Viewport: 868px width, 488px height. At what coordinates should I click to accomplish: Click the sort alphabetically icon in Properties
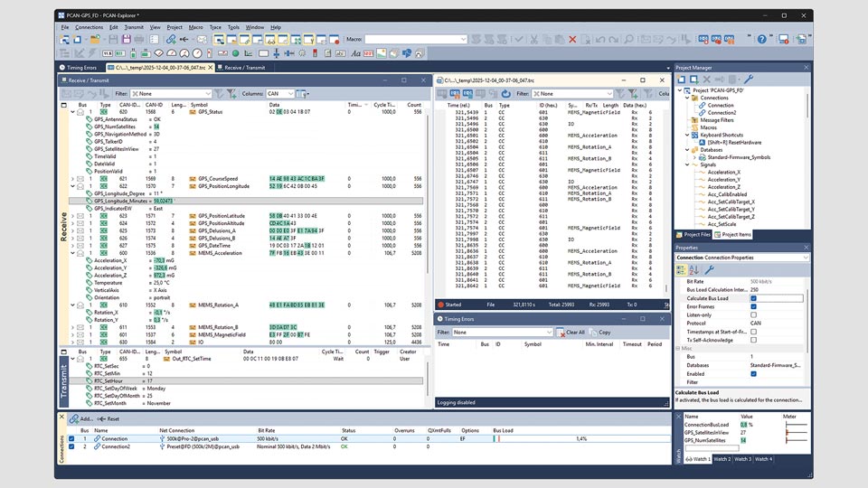pos(694,270)
